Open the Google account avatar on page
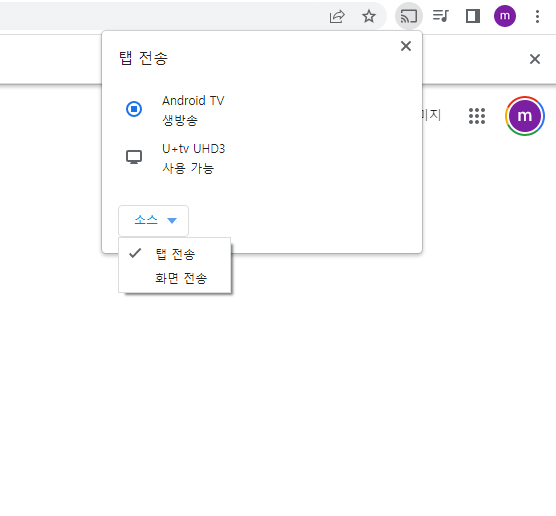The image size is (556, 516). tap(524, 116)
